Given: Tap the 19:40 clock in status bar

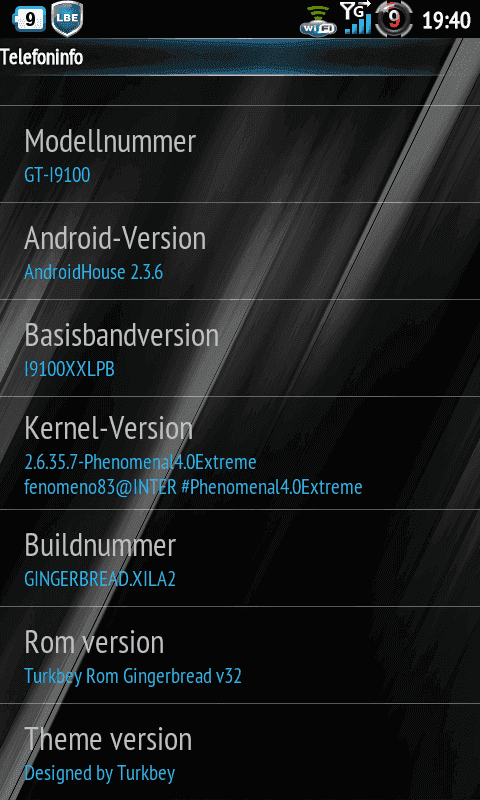Looking at the screenshot, I should [x=446, y=20].
